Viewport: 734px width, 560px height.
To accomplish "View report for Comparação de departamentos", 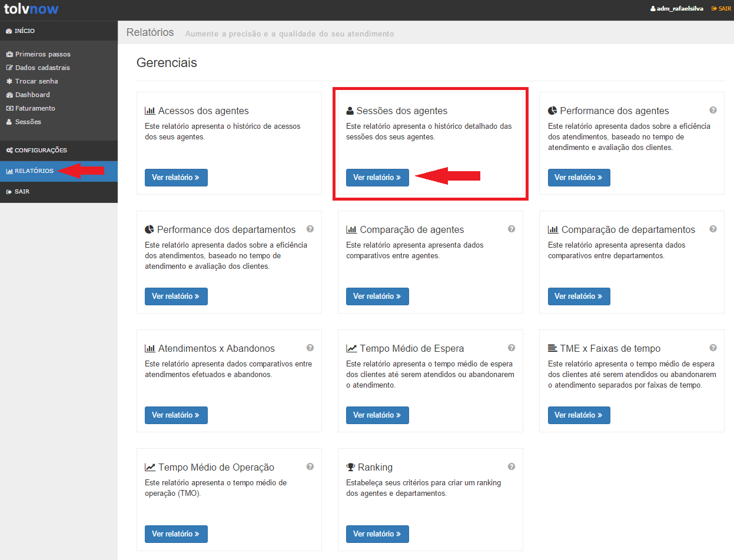I will [579, 296].
